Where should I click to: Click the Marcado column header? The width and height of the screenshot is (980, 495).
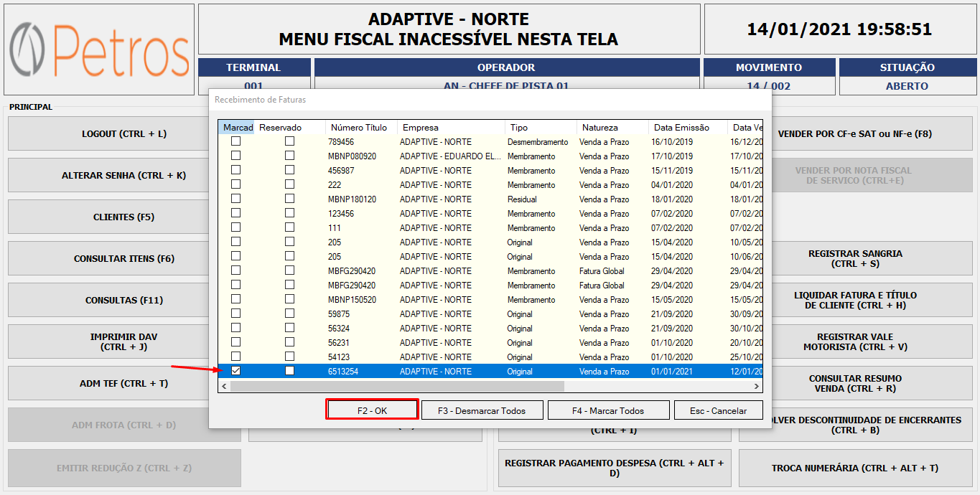pyautogui.click(x=236, y=127)
